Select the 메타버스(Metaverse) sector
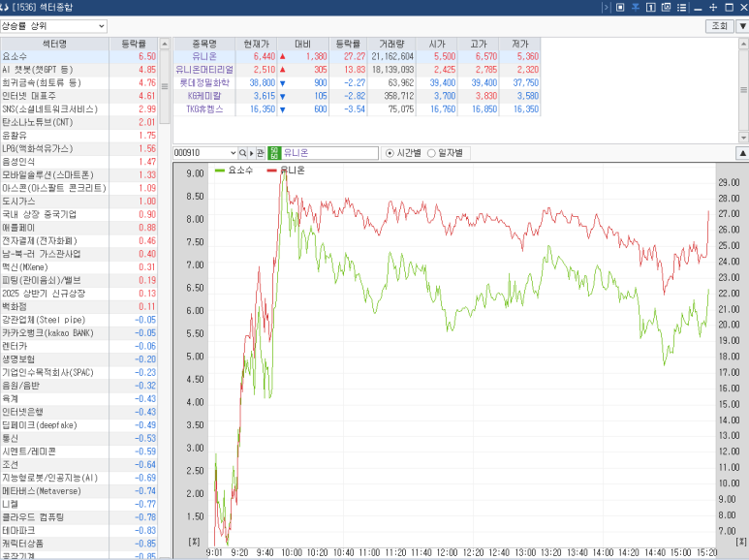The height and width of the screenshot is (560, 749). [78, 490]
